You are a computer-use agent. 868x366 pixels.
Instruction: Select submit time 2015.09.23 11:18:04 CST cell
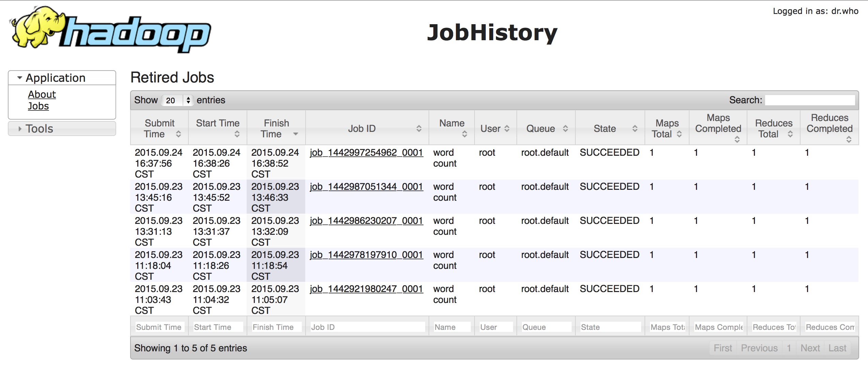[159, 265]
